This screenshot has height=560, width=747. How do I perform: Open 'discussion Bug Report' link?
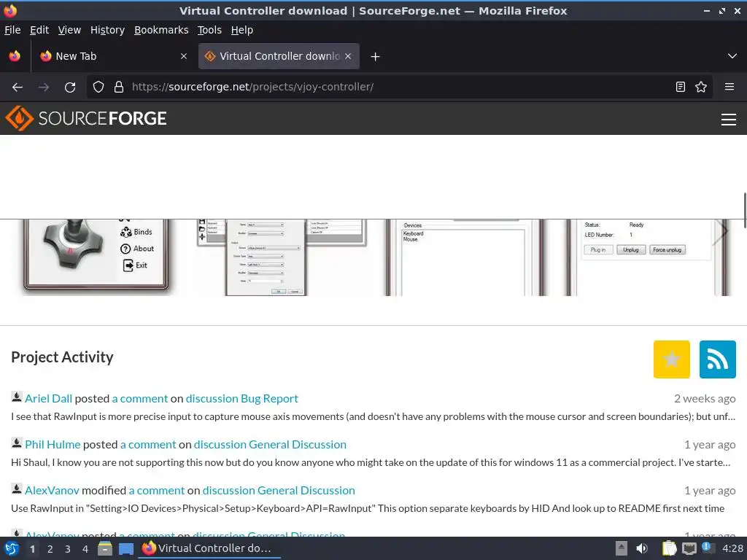[242, 399]
